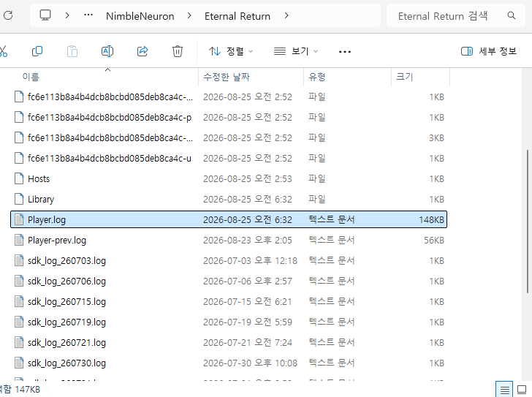This screenshot has height=397, width=532.
Task: Switch to large thumbnails view icon
Action: [x=522, y=390]
